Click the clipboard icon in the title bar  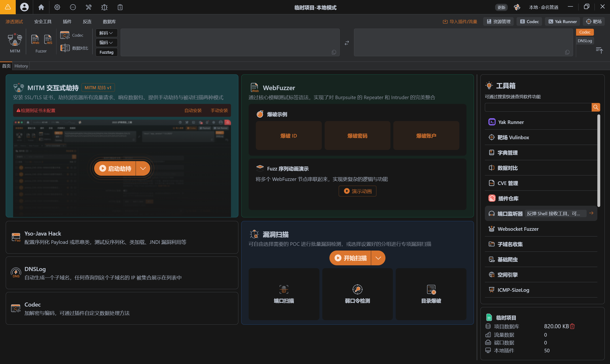pyautogui.click(x=120, y=7)
